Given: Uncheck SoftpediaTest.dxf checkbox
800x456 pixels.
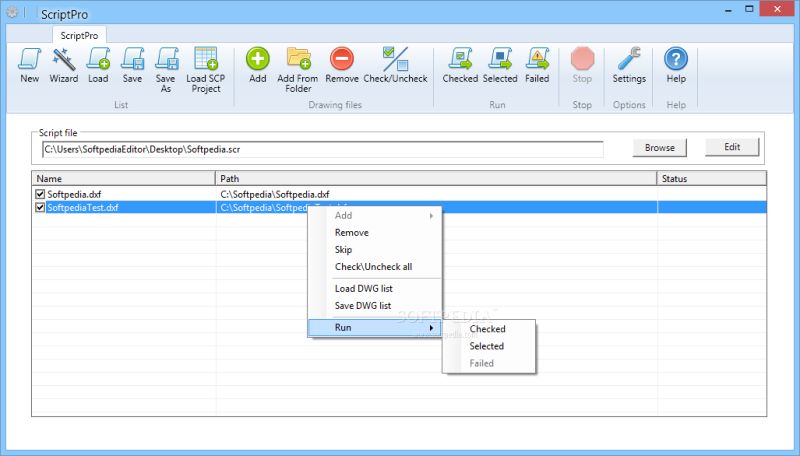Looking at the screenshot, I should pyautogui.click(x=40, y=208).
